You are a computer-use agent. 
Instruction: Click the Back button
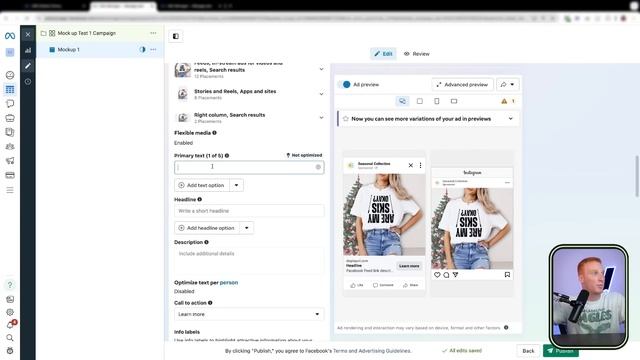pyautogui.click(x=528, y=351)
